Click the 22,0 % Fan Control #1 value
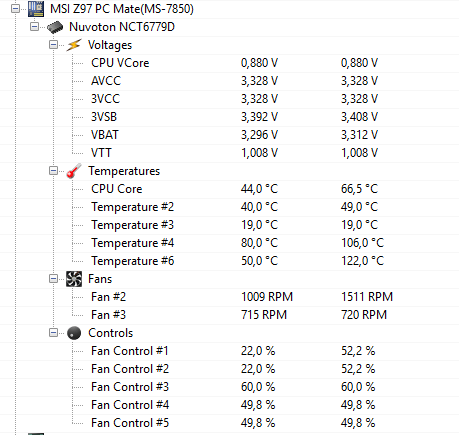Viewport: 459px width, 435px height. tap(258, 351)
